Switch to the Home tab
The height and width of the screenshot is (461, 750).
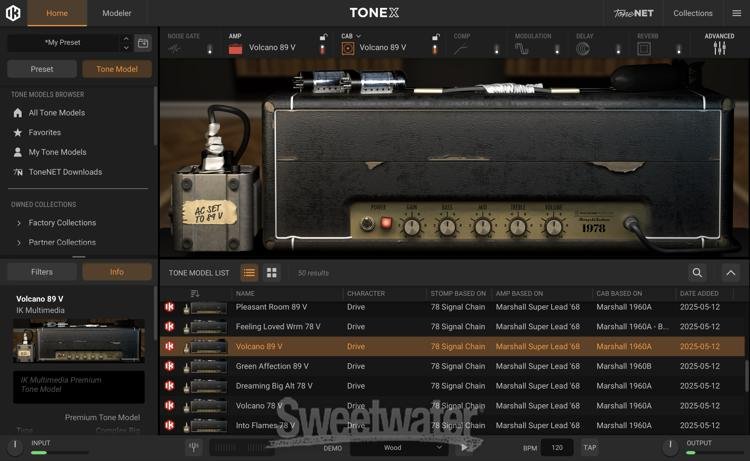tap(57, 13)
